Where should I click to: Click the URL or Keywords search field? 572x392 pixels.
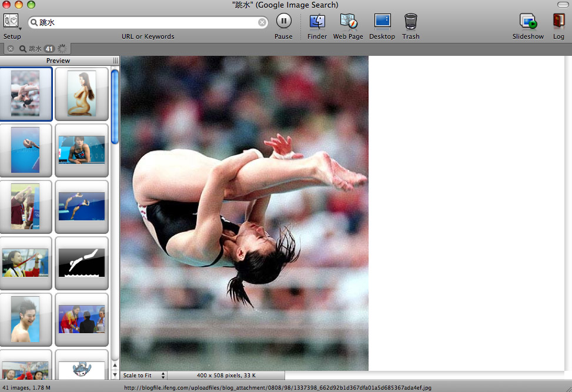pyautogui.click(x=147, y=22)
